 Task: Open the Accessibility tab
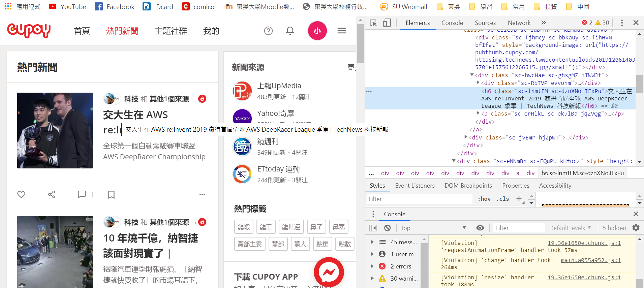(x=555, y=186)
